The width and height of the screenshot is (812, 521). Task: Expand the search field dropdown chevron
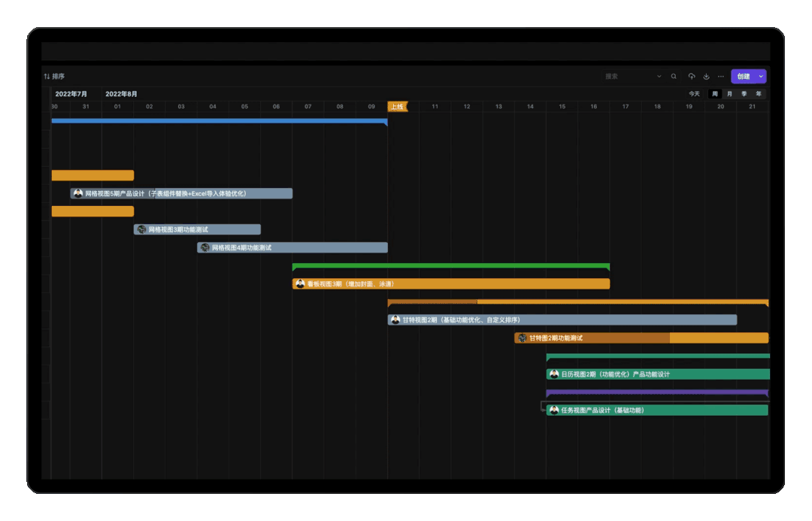point(659,77)
